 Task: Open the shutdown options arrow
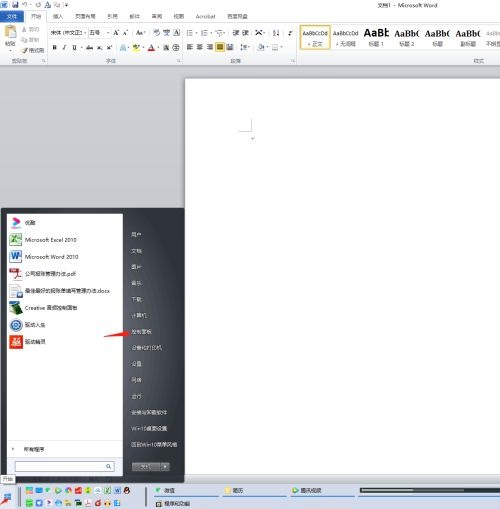165,467
